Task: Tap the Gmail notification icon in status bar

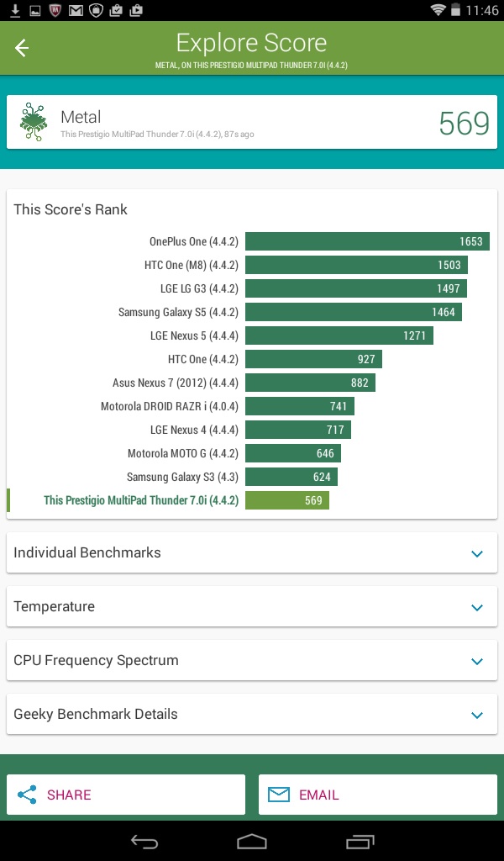Action: [x=76, y=10]
